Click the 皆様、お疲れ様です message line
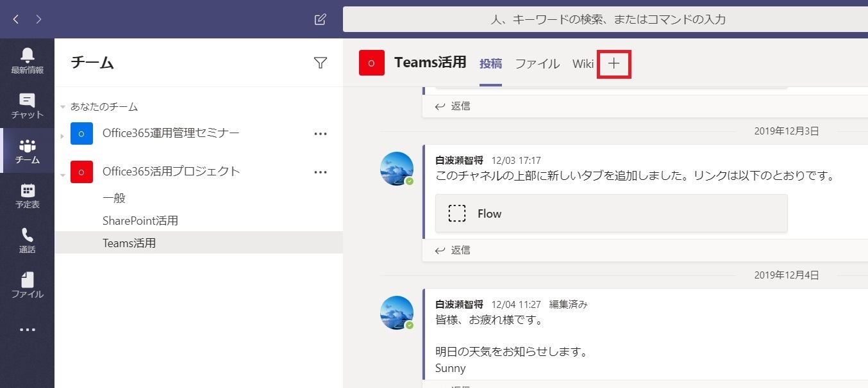Image resolution: width=868 pixels, height=388 pixels. 489,319
